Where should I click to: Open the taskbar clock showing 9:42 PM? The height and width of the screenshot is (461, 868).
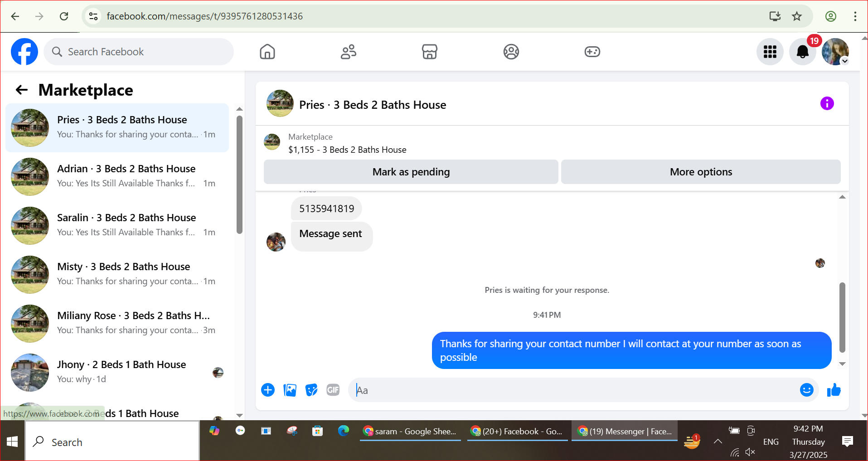pyautogui.click(x=808, y=442)
